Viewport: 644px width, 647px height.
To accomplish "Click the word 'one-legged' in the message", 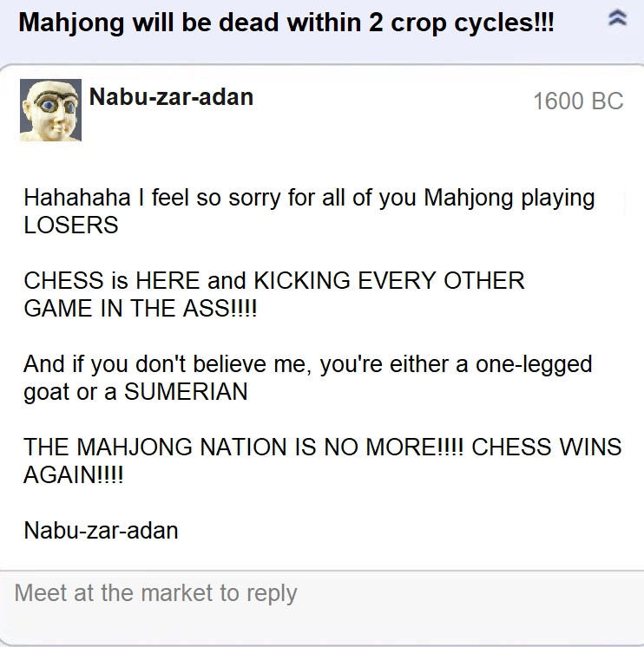I will tap(534, 365).
